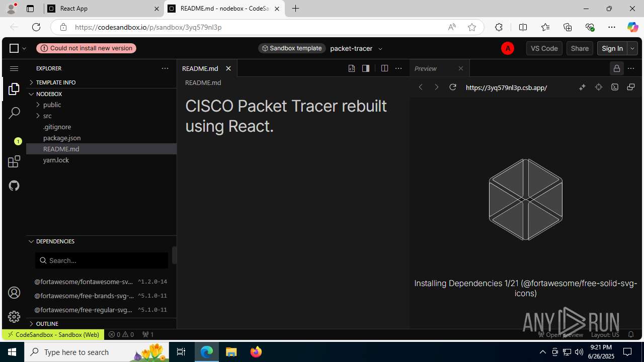Image resolution: width=644 pixels, height=362 pixels.
Task: Expand the public folder
Action: click(x=101, y=105)
